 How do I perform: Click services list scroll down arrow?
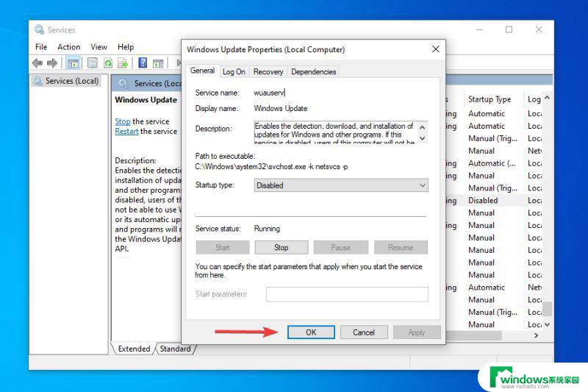547,324
